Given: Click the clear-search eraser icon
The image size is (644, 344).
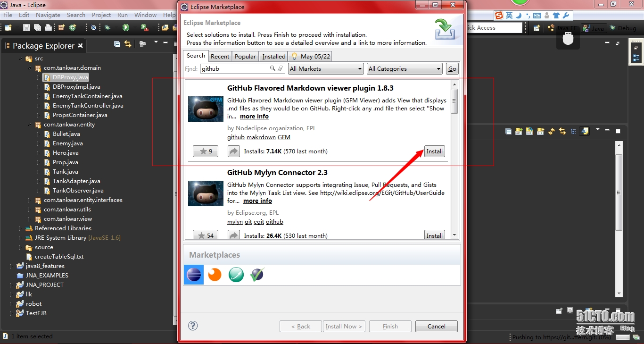Looking at the screenshot, I should (x=281, y=68).
